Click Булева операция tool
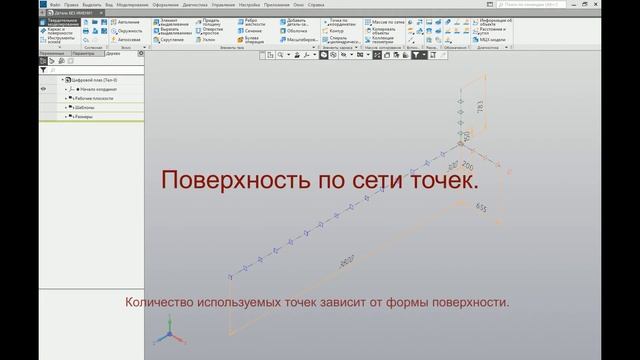640x360 pixels. (x=251, y=40)
